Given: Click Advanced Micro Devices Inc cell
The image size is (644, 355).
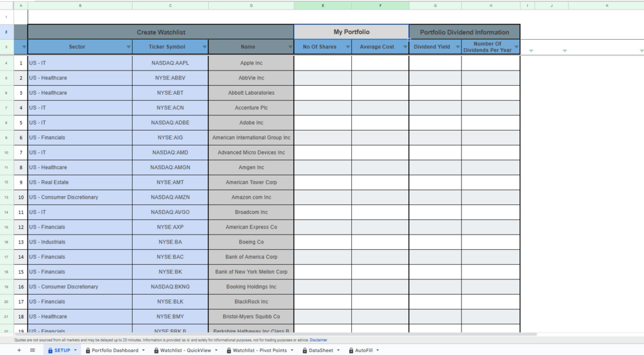Looking at the screenshot, I should (251, 153).
